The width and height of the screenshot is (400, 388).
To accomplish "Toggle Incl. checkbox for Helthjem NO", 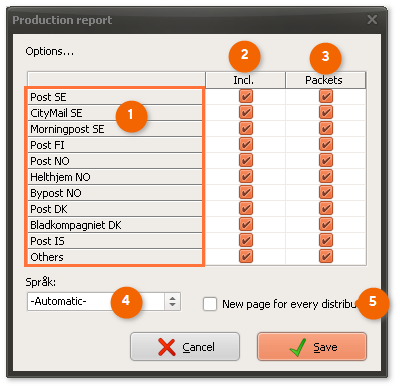I will [x=246, y=177].
